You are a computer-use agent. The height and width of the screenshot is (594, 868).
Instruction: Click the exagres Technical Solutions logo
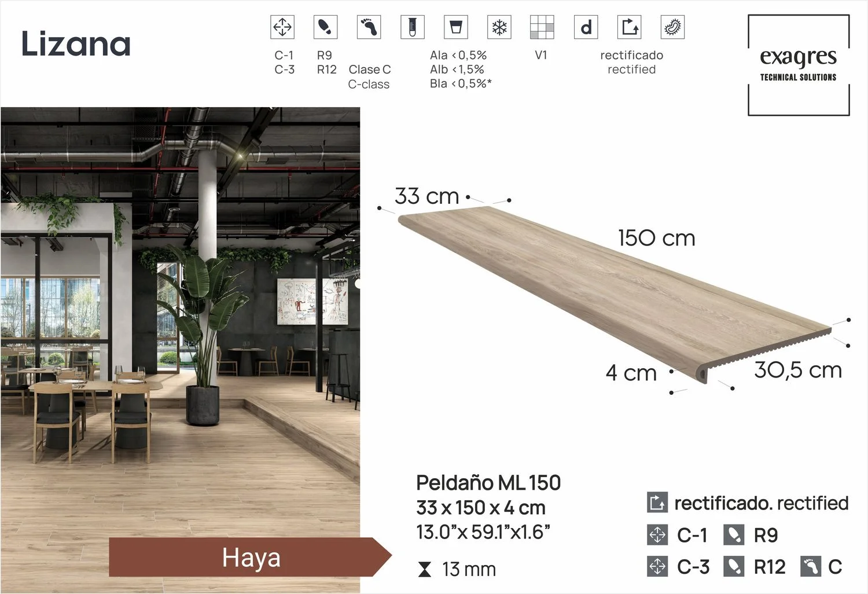pyautogui.click(x=799, y=65)
